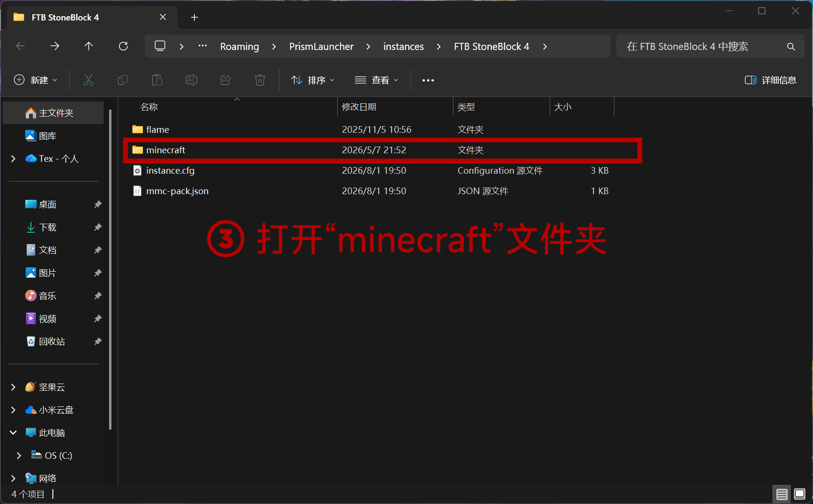
Task: Click the Delete trash can icon
Action: 260,80
